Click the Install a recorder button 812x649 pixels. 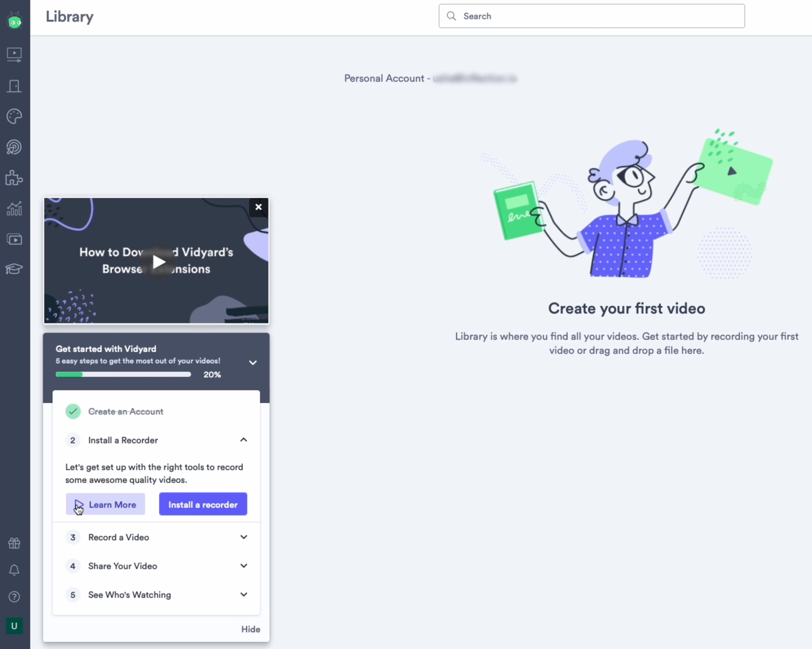[x=203, y=504]
